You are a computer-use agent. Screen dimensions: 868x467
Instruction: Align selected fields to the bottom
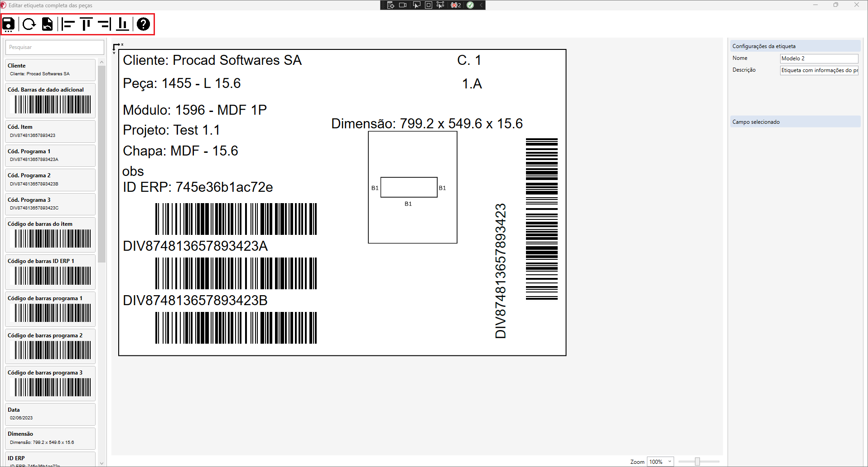click(x=122, y=24)
